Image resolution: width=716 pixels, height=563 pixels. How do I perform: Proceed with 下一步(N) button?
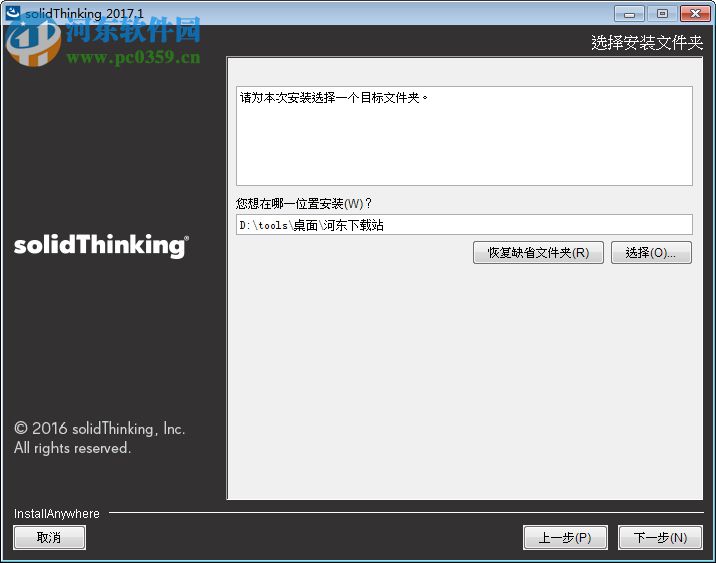click(x=660, y=537)
